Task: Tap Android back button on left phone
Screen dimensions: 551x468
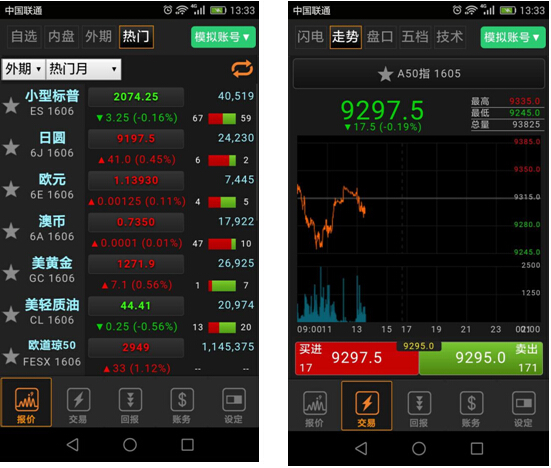Action: (x=73, y=445)
